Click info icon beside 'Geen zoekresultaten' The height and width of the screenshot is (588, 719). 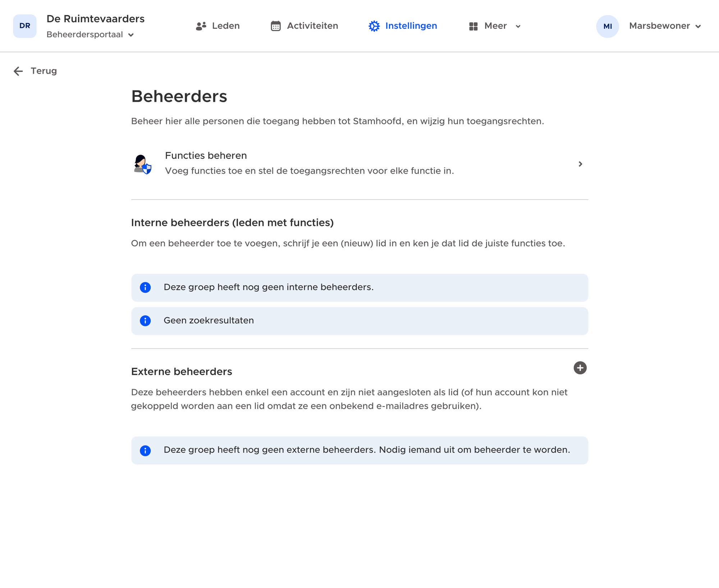point(145,321)
